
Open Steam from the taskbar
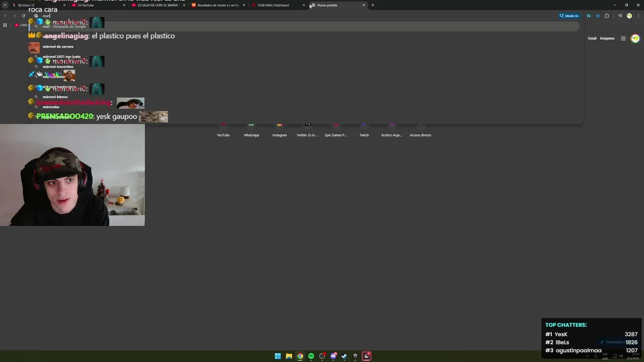344,356
